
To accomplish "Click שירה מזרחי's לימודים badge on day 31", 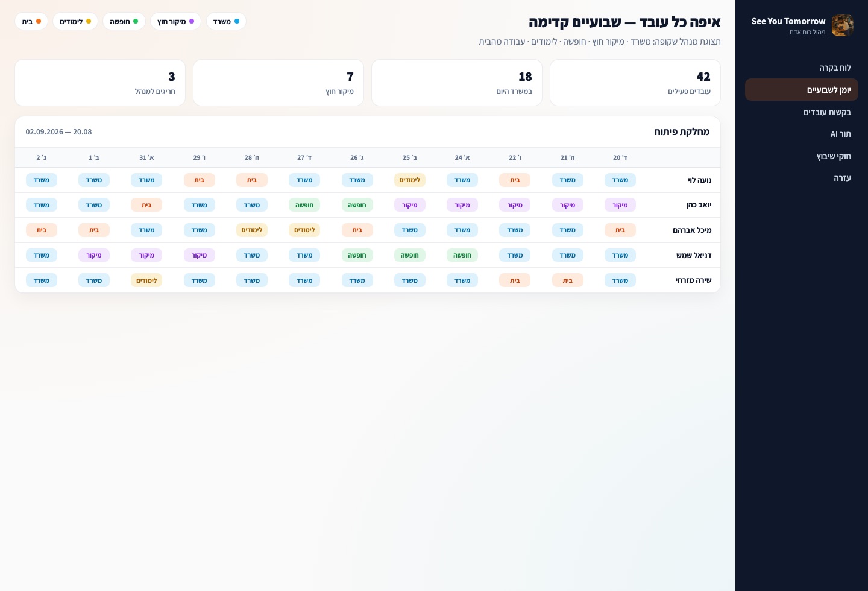I will point(146,280).
